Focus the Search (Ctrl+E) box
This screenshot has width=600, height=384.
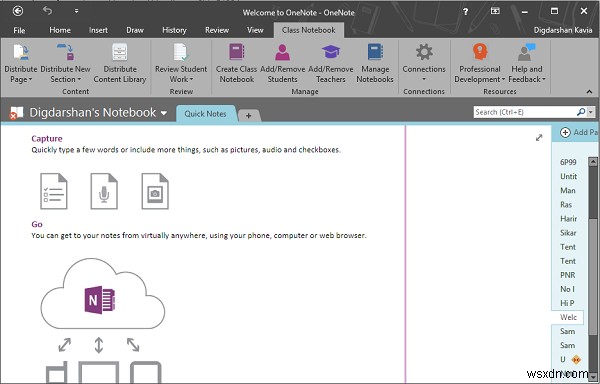tap(525, 112)
